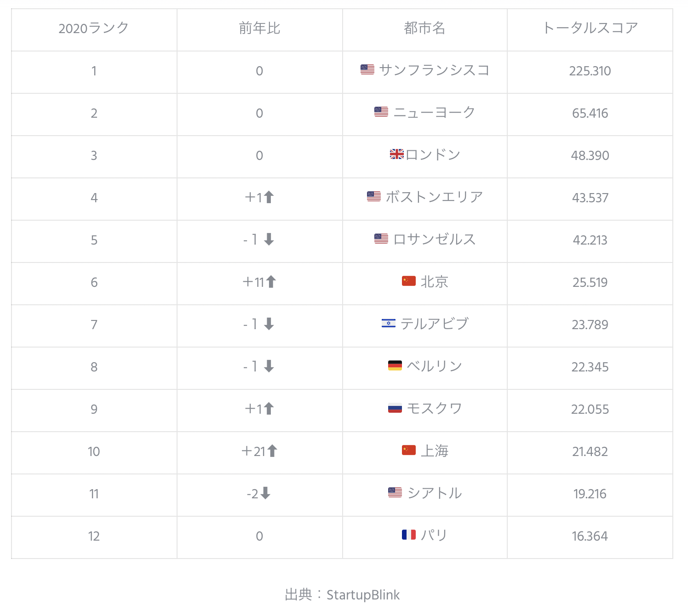688x616 pixels.
Task: Click the up arrow beside +11 for 北京
Action: [x=271, y=282]
